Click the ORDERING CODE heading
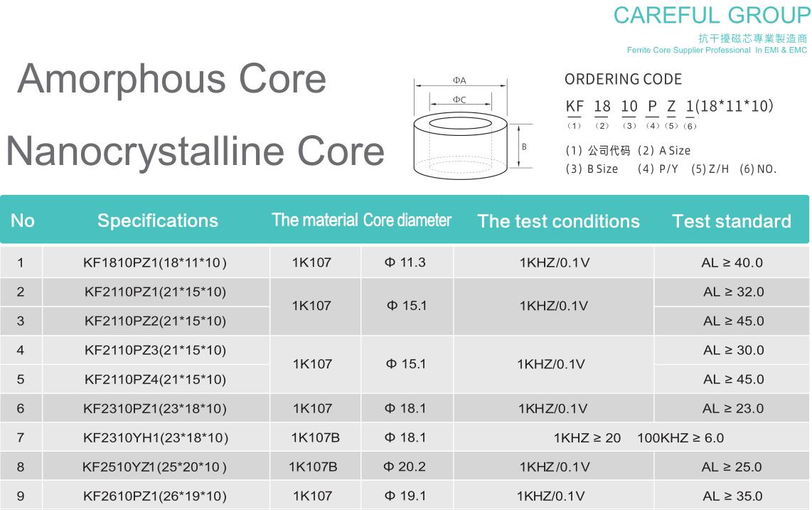 623,79
